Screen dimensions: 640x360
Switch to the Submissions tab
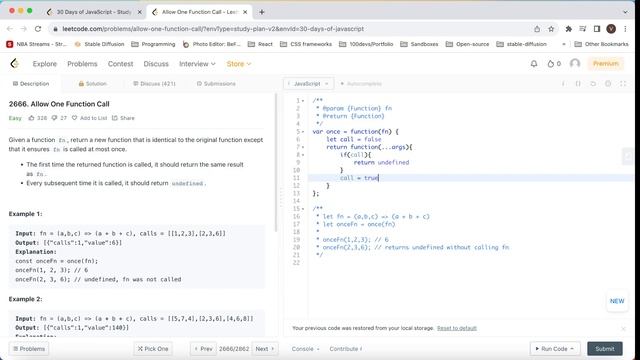point(216,84)
